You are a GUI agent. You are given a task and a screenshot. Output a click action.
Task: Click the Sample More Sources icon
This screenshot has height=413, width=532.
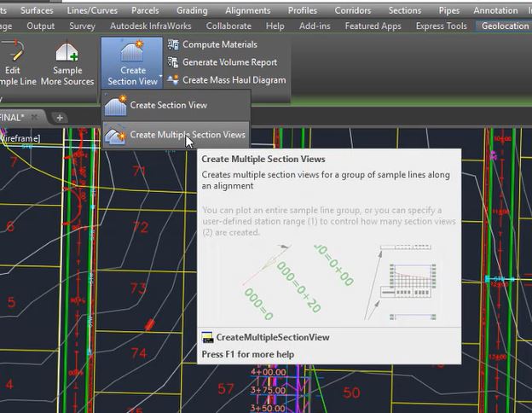click(x=67, y=51)
